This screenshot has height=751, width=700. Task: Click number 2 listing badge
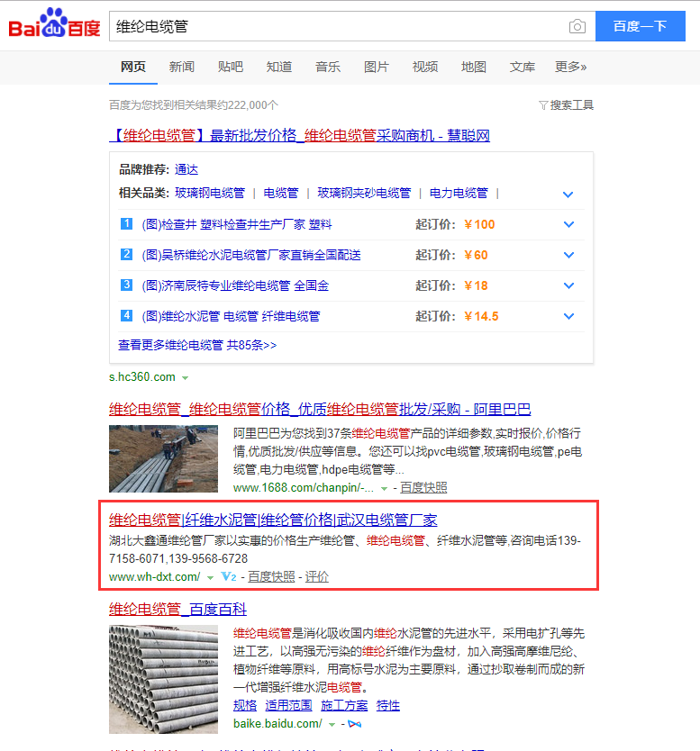[126, 254]
